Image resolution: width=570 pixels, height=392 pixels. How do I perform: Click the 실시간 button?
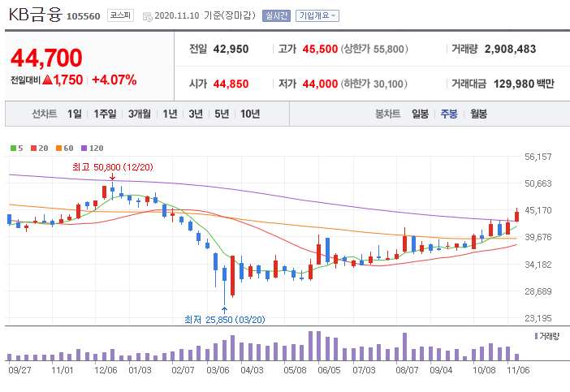pos(276,15)
